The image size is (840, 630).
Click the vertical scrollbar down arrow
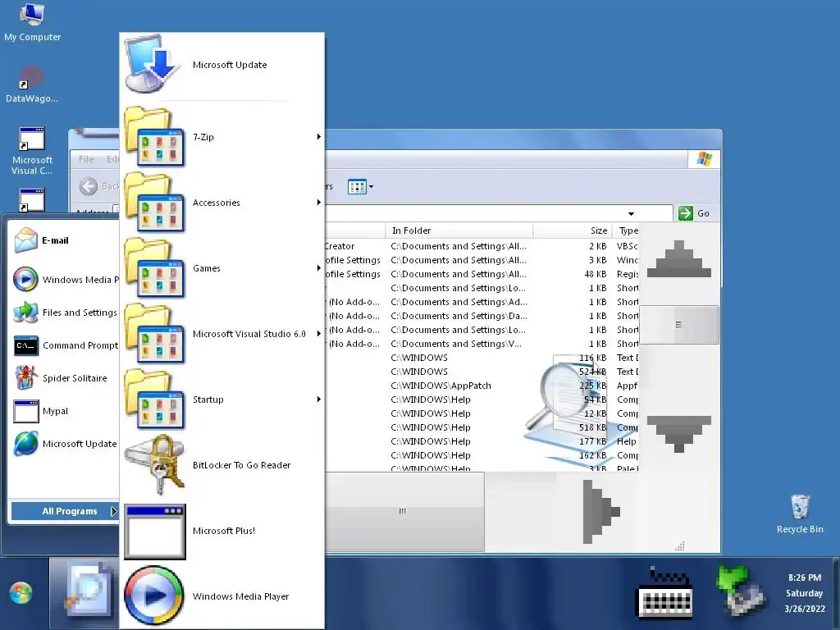pyautogui.click(x=679, y=433)
